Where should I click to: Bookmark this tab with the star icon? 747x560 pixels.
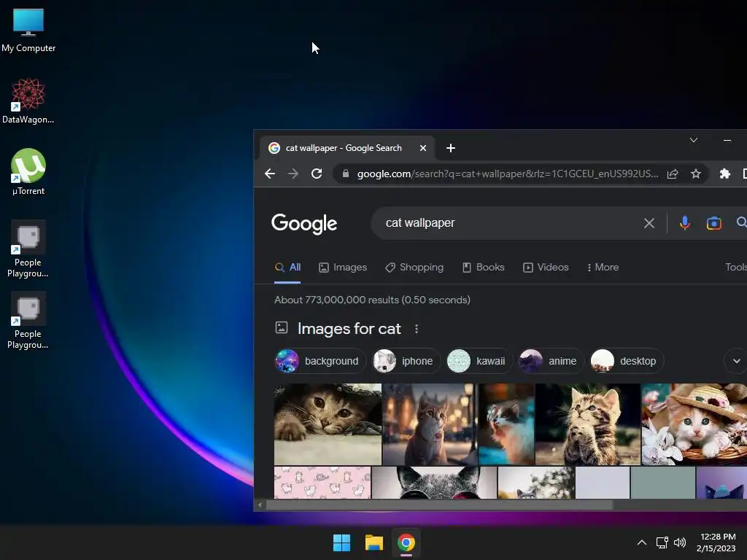pos(695,174)
